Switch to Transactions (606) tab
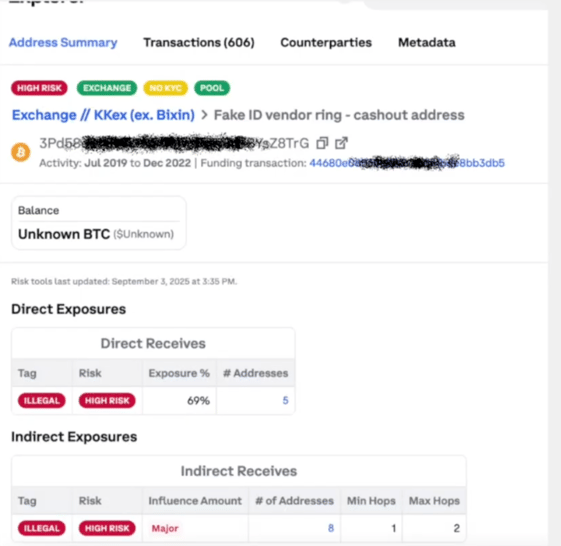Screen dimensions: 561x546 199,42
